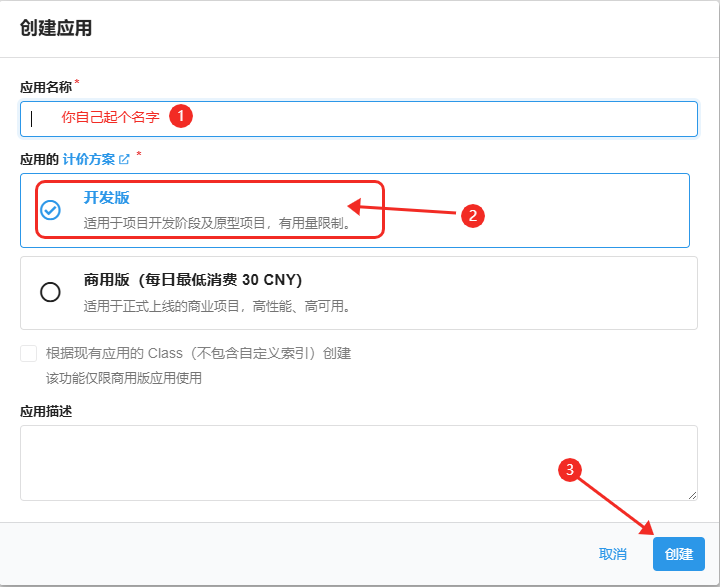Click the red number 2 annotation marker
The image size is (720, 587).
[x=473, y=215]
